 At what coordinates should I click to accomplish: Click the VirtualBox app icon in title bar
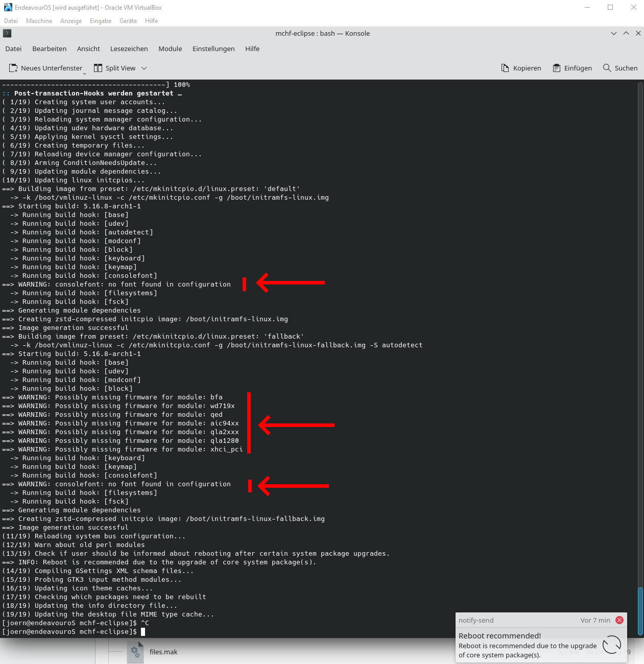(x=8, y=7)
